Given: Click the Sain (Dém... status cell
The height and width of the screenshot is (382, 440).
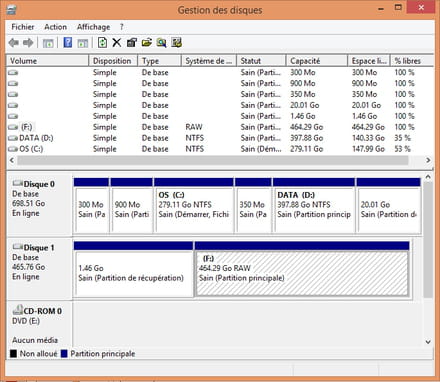Looking at the screenshot, I should (x=261, y=149).
